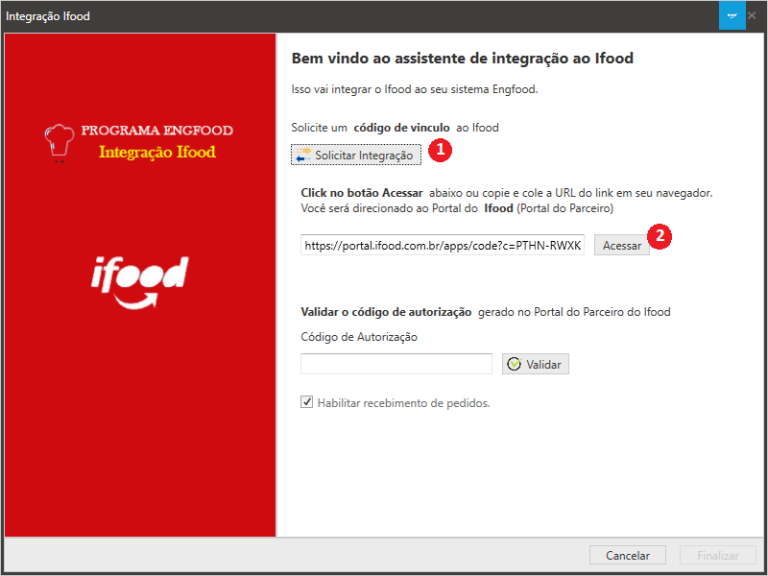768x576 pixels.
Task: Click the Solicitar Integração button
Action: point(356,155)
